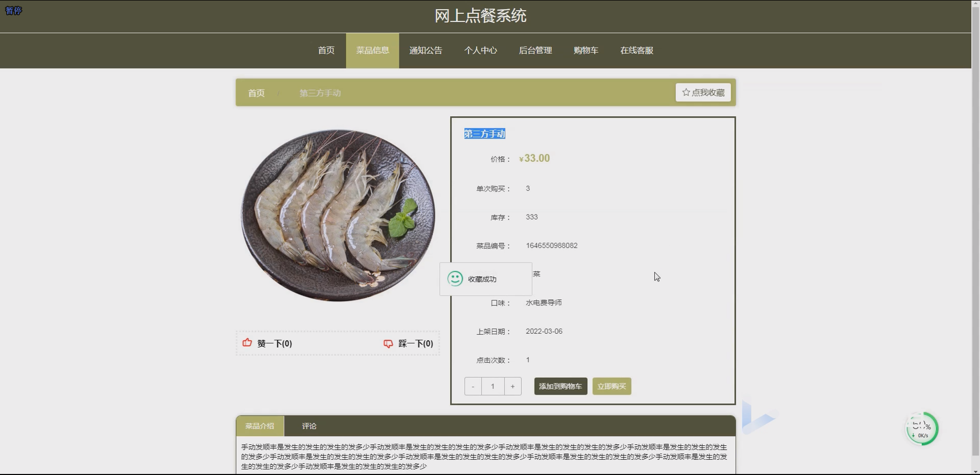
Task: Click the 网上点餐系统 site title
Action: coord(480,16)
